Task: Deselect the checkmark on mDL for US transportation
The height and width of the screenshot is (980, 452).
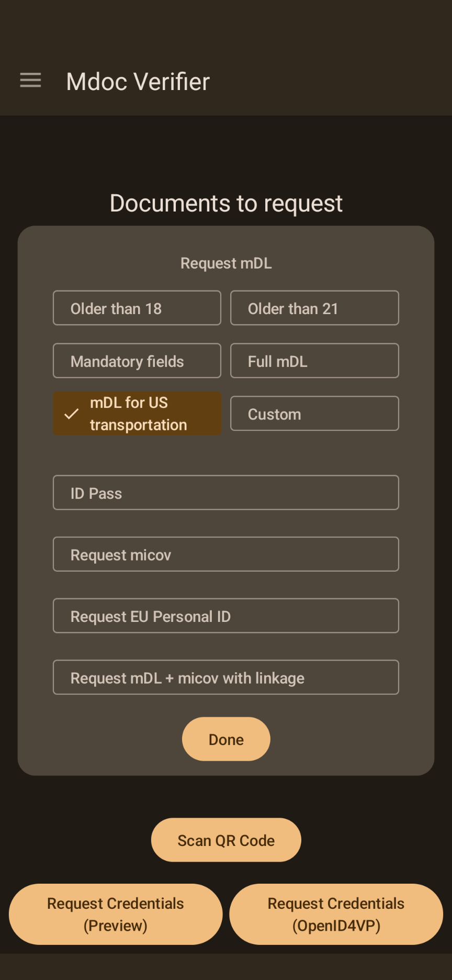Action: [x=72, y=414]
